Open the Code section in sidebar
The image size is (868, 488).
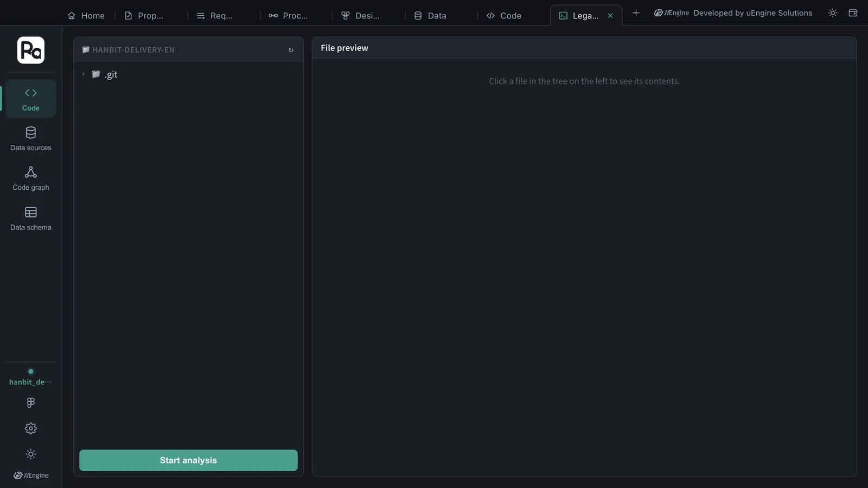pos(31,99)
